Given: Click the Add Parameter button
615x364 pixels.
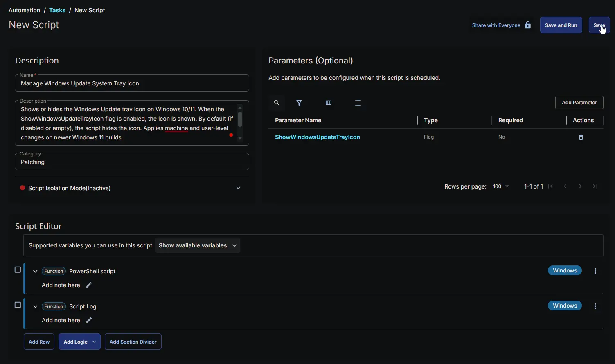Looking at the screenshot, I should 579,103.
